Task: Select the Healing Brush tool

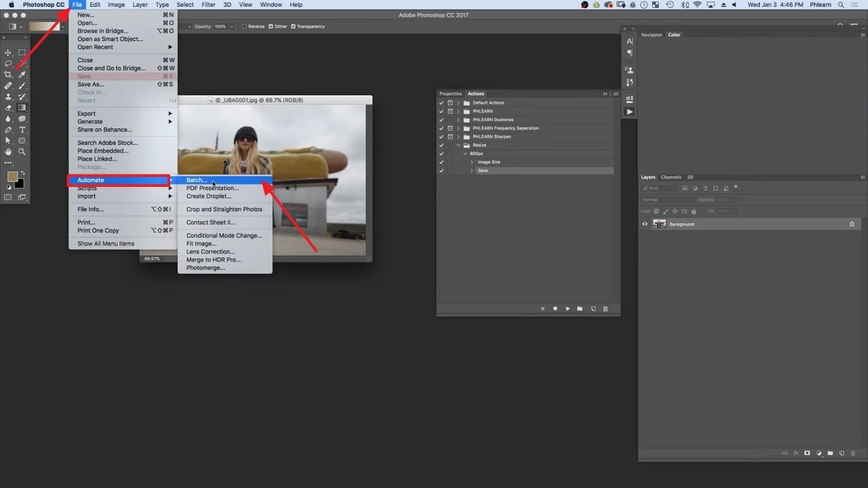Action: point(8,85)
